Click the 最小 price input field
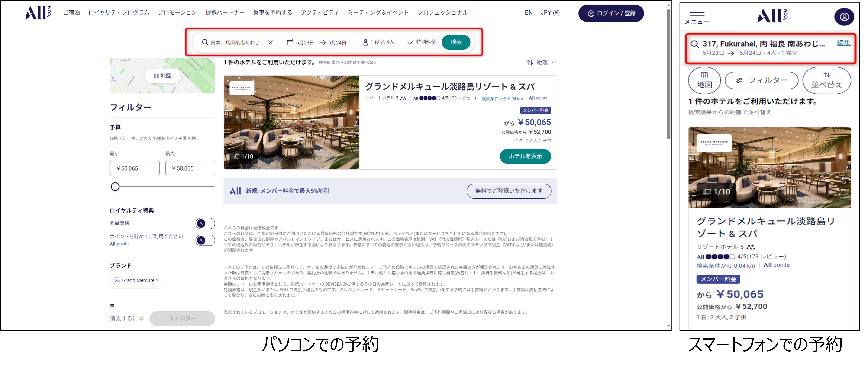The width and height of the screenshot is (868, 365). 135,168
